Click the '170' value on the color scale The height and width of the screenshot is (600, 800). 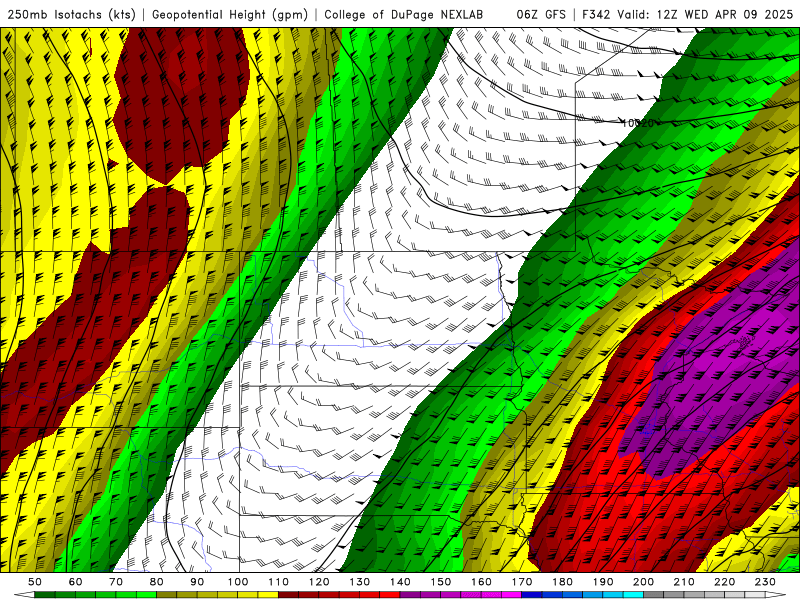click(x=522, y=582)
